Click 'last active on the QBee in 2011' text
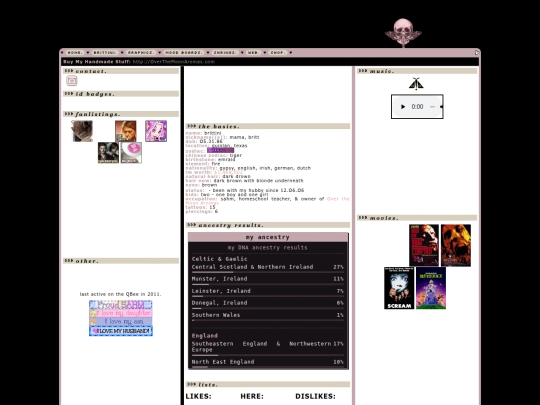This screenshot has height=405, width=540. [x=121, y=294]
